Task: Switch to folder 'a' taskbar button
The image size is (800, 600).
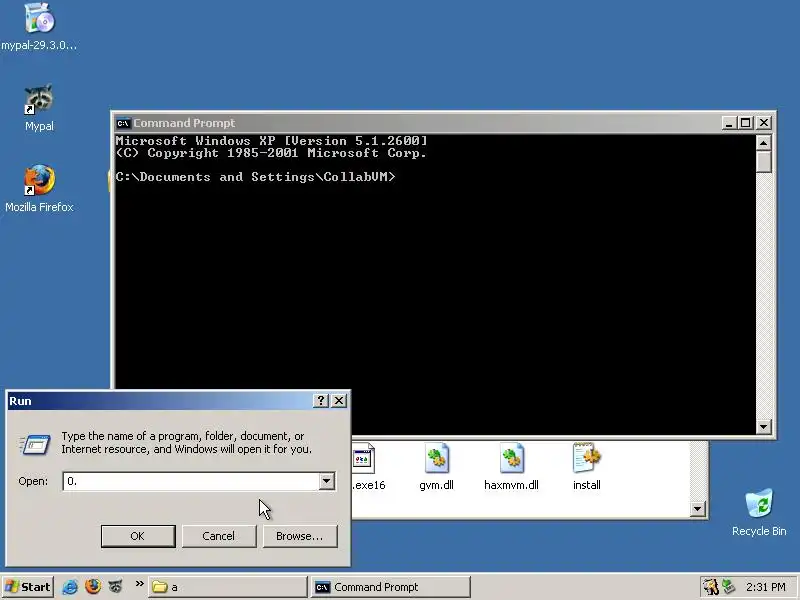Action: tap(228, 587)
